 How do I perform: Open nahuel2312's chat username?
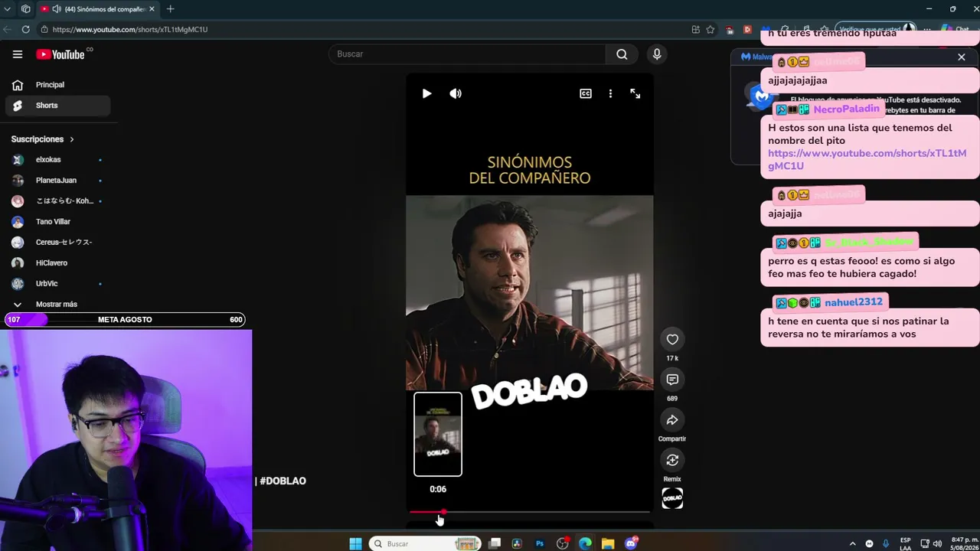point(854,302)
